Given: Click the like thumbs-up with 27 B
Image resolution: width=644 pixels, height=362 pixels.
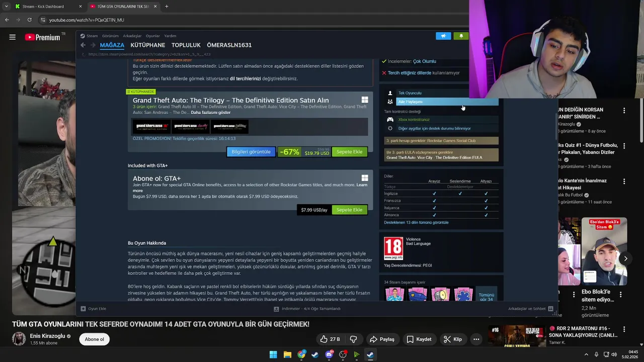Looking at the screenshot, I should point(330,339).
